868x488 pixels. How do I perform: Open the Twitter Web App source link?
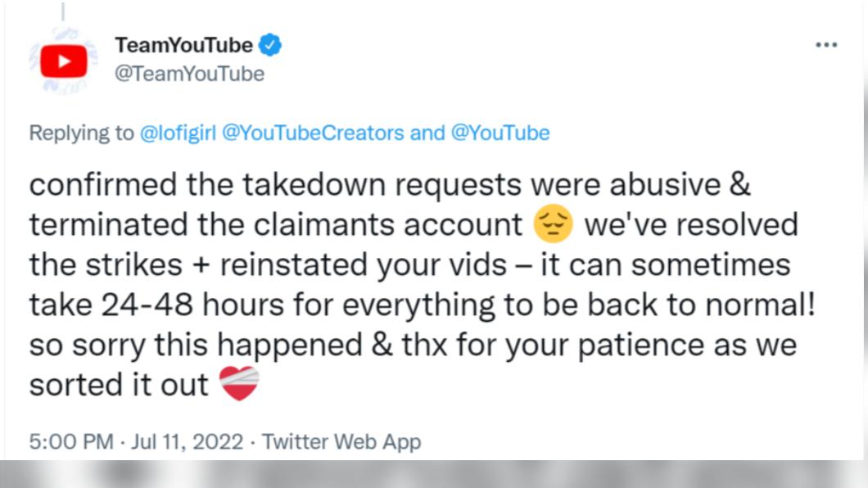point(341,441)
